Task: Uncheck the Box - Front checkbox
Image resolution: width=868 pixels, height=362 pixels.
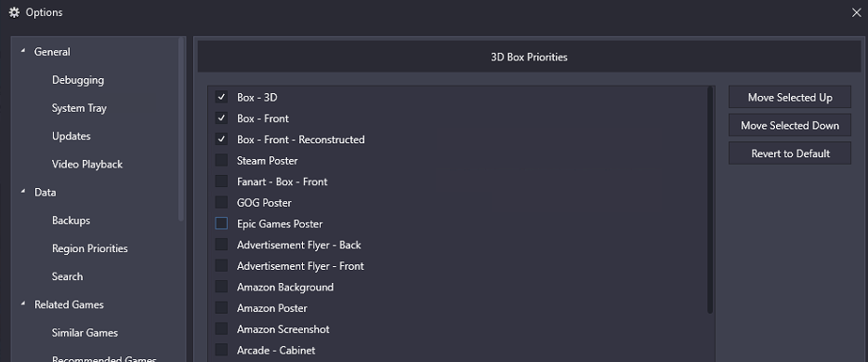Action: pyautogui.click(x=221, y=118)
